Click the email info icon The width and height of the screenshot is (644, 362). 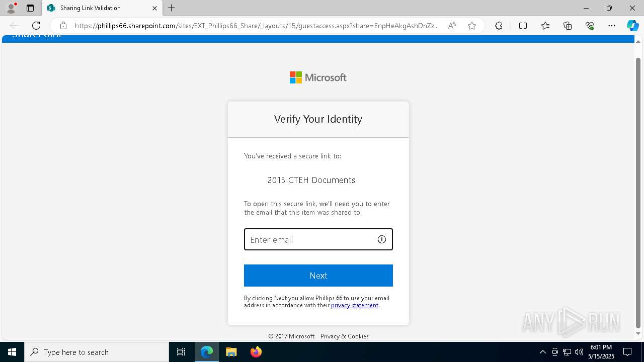pos(382,239)
